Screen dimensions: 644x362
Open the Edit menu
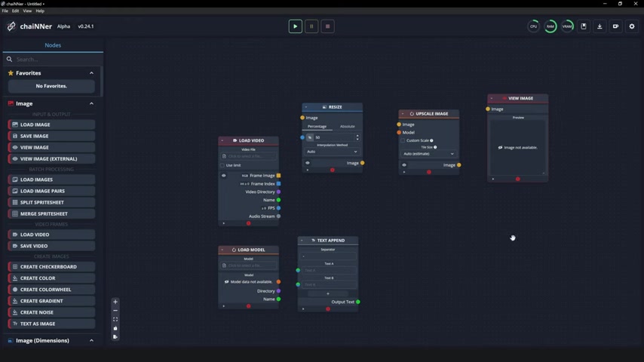click(15, 11)
